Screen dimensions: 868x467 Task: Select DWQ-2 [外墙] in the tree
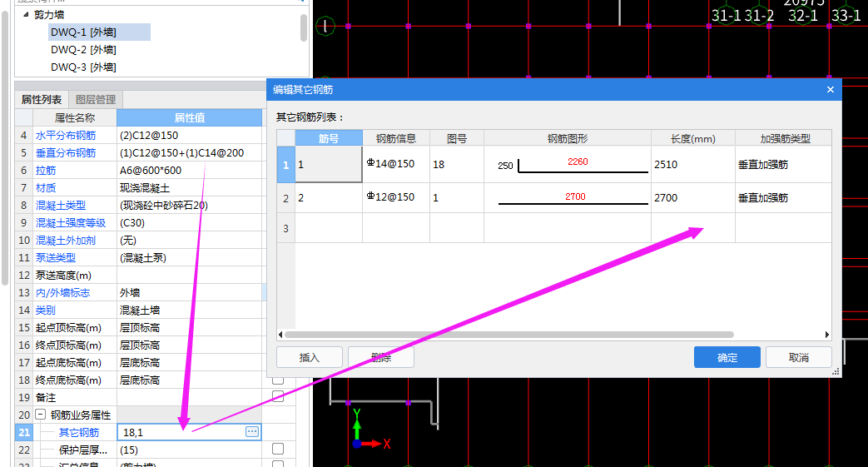[x=83, y=49]
